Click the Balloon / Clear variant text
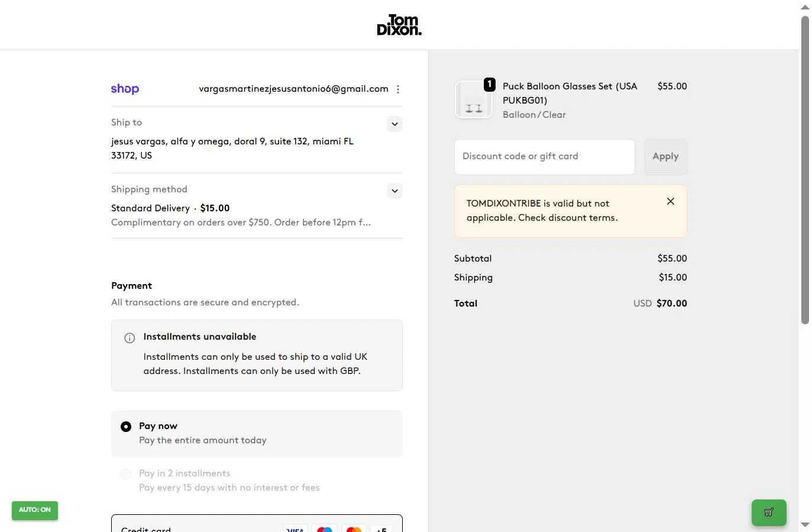 click(534, 115)
